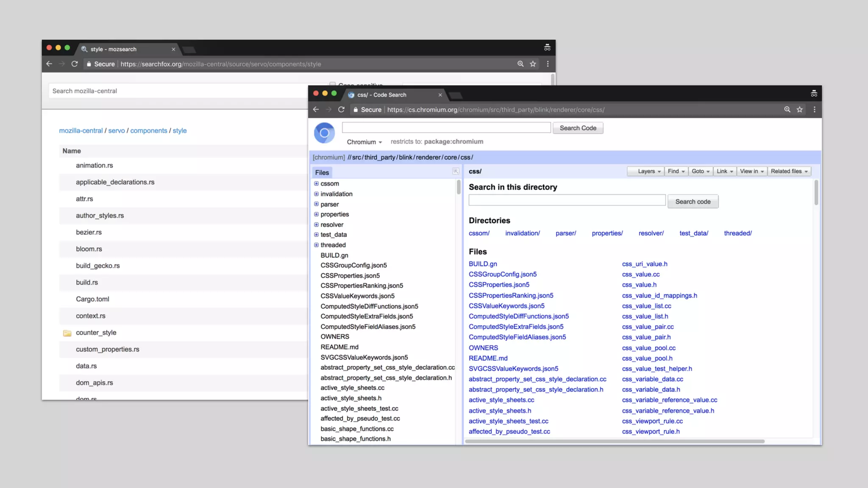Click the Search in this directory input

coord(567,200)
